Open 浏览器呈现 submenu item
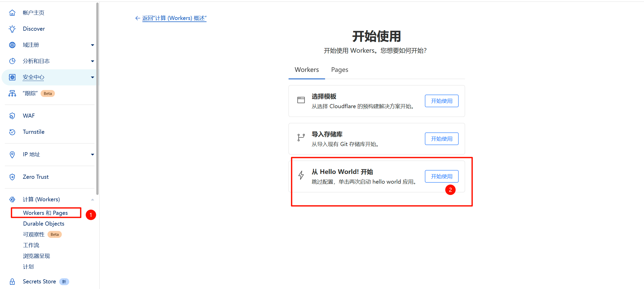Screen dimensions: 644x289 (37, 256)
